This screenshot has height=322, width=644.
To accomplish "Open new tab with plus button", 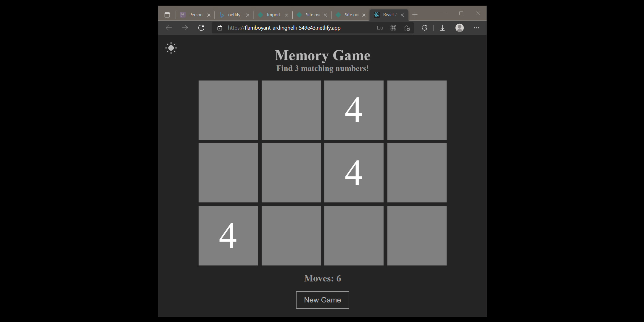I will click(415, 15).
